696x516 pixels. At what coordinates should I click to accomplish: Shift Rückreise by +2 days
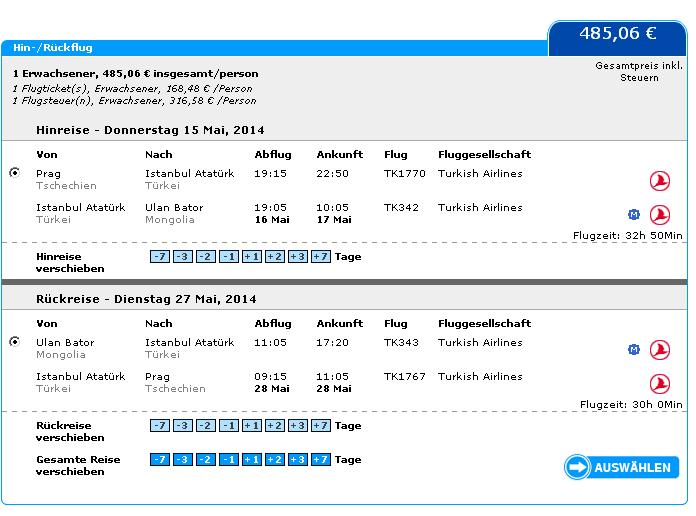275,425
